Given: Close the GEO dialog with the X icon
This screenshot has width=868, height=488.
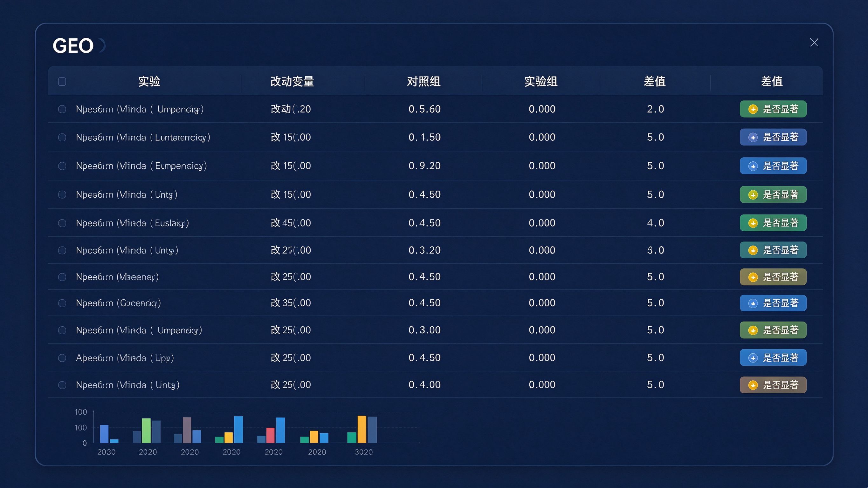Looking at the screenshot, I should tap(814, 43).
